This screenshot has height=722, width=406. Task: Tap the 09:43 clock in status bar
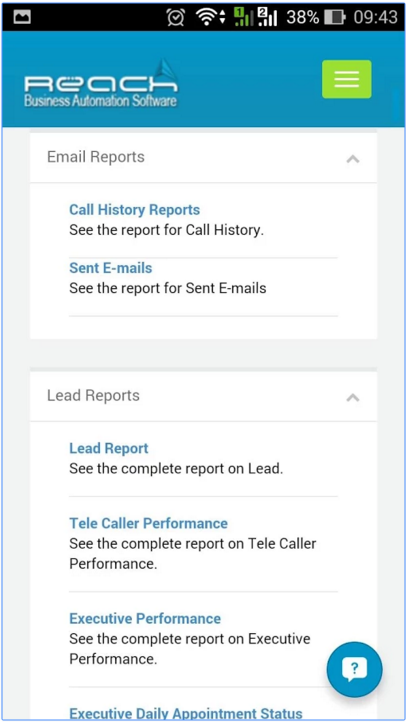tap(375, 17)
